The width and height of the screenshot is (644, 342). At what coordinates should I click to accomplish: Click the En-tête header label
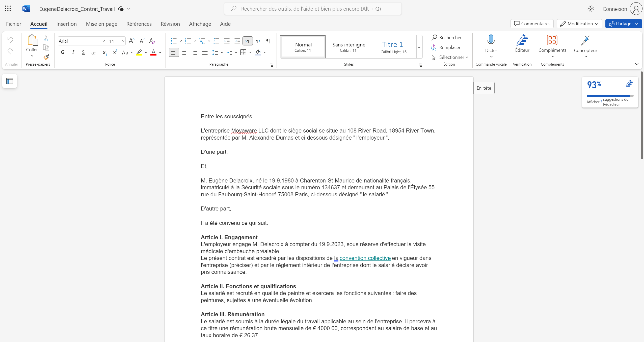point(484,88)
